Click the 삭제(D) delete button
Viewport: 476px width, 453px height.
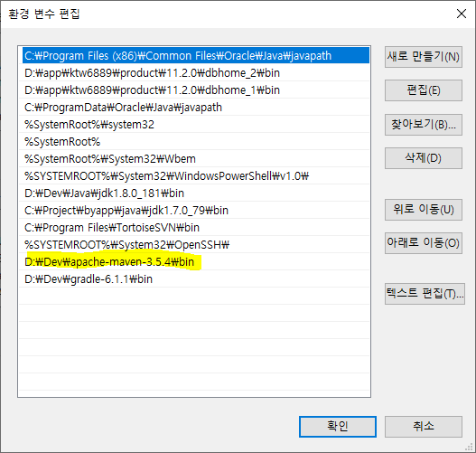(424, 158)
